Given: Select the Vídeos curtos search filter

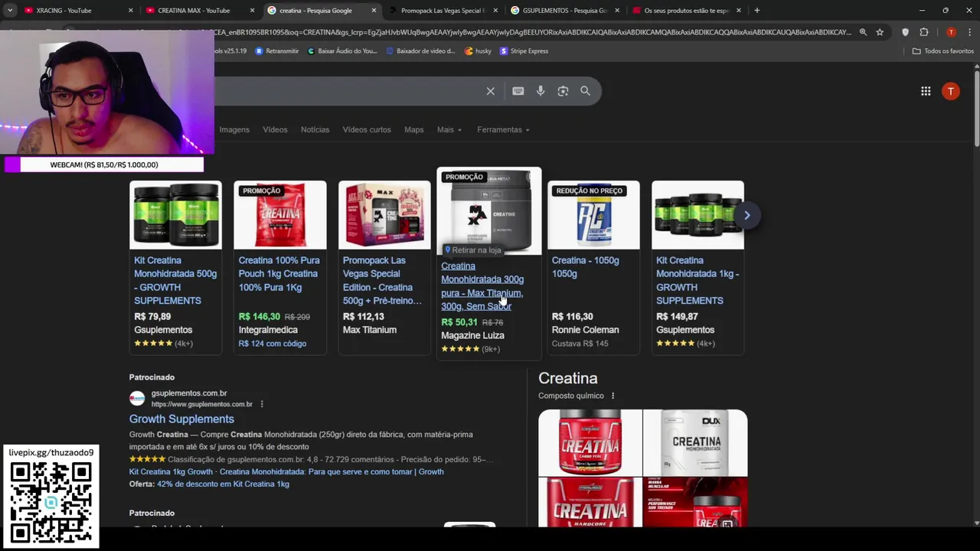Looking at the screenshot, I should (367, 129).
